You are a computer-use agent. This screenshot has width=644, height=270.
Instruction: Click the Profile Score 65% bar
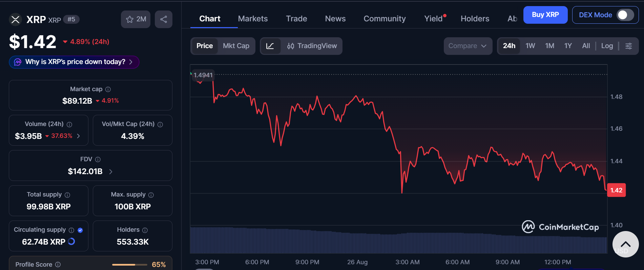[130, 265]
